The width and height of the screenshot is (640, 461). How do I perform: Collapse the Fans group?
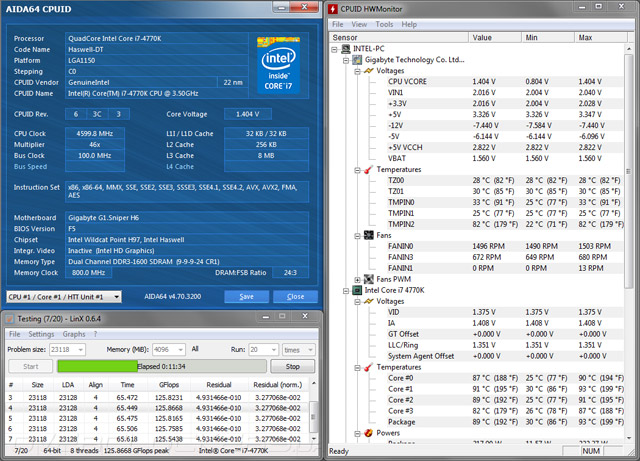click(357, 236)
